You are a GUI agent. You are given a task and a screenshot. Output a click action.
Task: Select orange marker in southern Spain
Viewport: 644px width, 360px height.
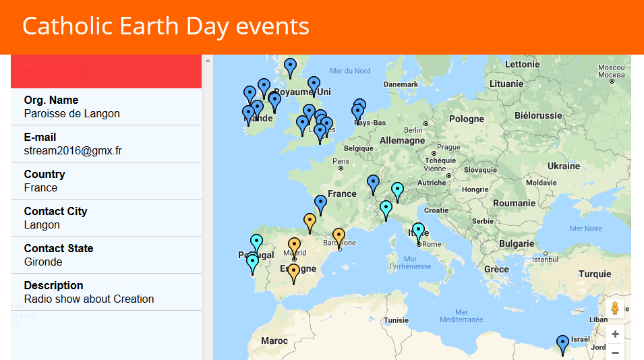point(293,272)
